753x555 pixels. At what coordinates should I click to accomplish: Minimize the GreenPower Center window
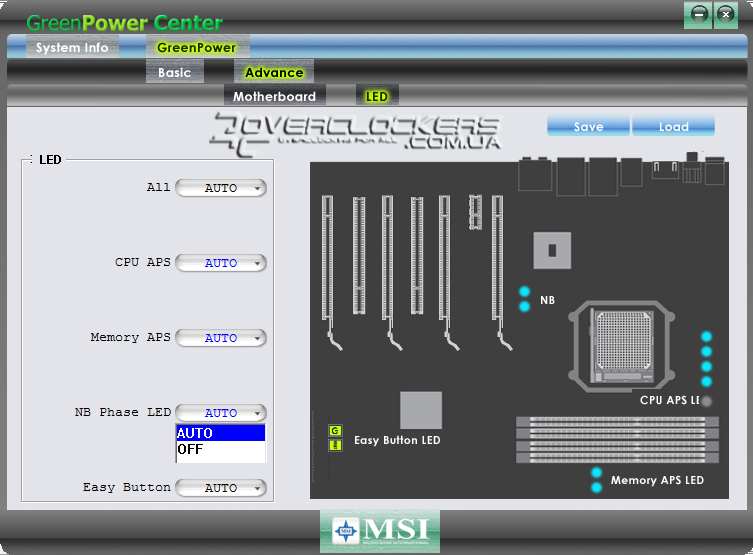(x=698, y=14)
